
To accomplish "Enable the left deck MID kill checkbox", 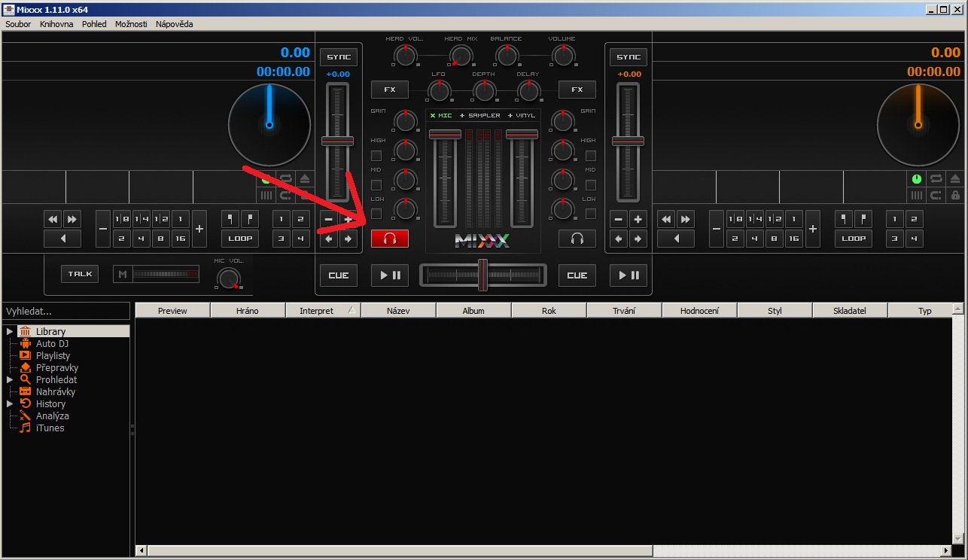I will click(x=376, y=185).
